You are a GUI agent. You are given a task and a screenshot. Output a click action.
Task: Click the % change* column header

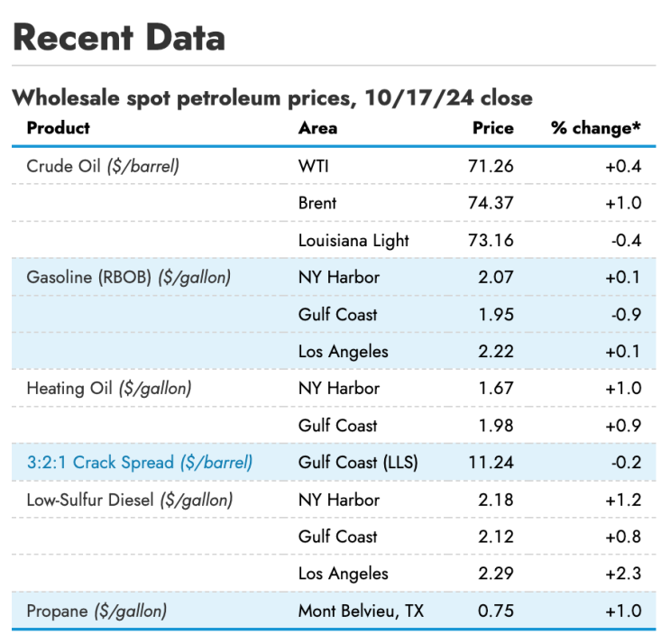pos(596,128)
